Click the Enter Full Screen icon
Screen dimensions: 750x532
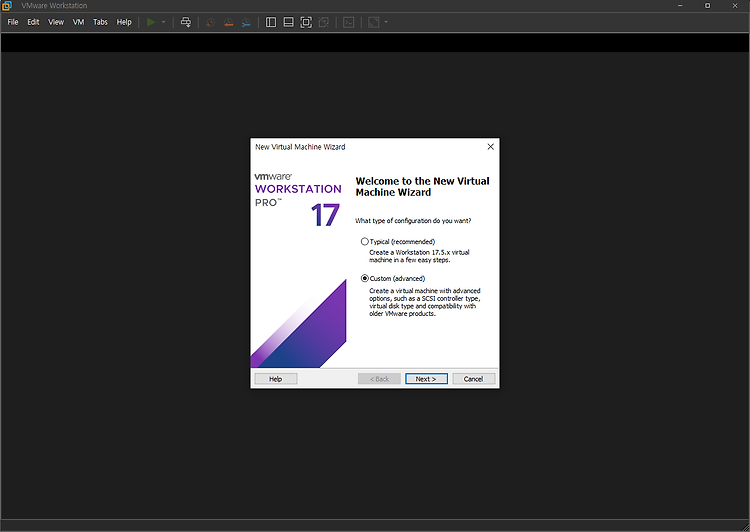click(x=306, y=22)
